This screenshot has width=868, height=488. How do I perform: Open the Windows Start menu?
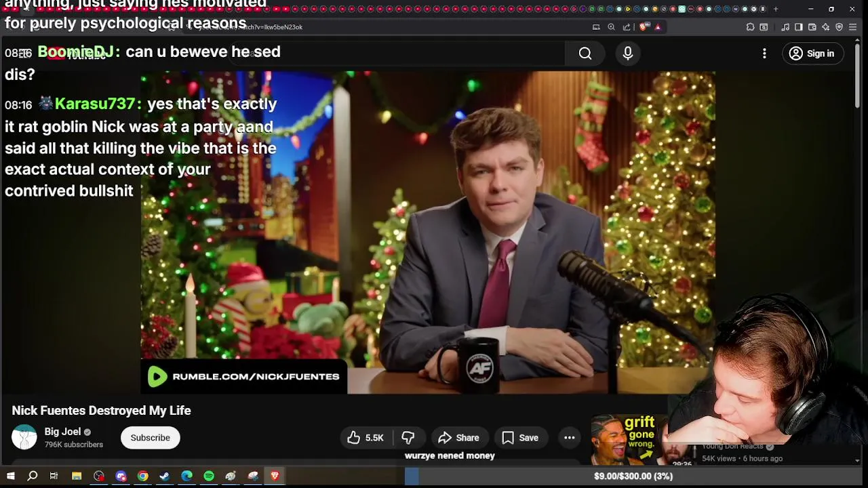pos(10,476)
